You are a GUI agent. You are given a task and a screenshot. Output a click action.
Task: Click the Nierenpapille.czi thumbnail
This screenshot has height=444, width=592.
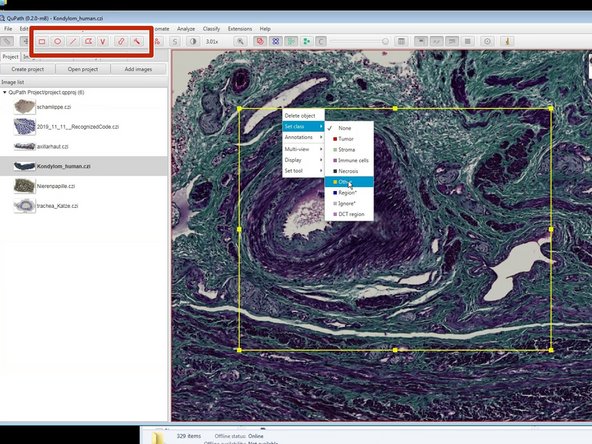pyautogui.click(x=25, y=186)
